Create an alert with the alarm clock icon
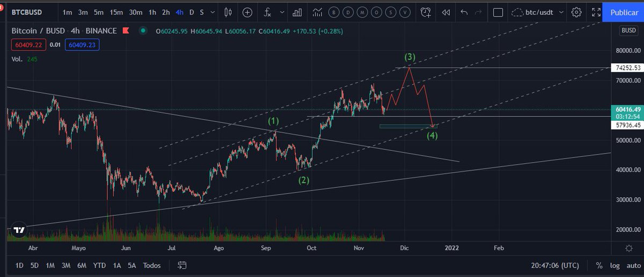The width and height of the screenshot is (644, 277). [x=426, y=12]
